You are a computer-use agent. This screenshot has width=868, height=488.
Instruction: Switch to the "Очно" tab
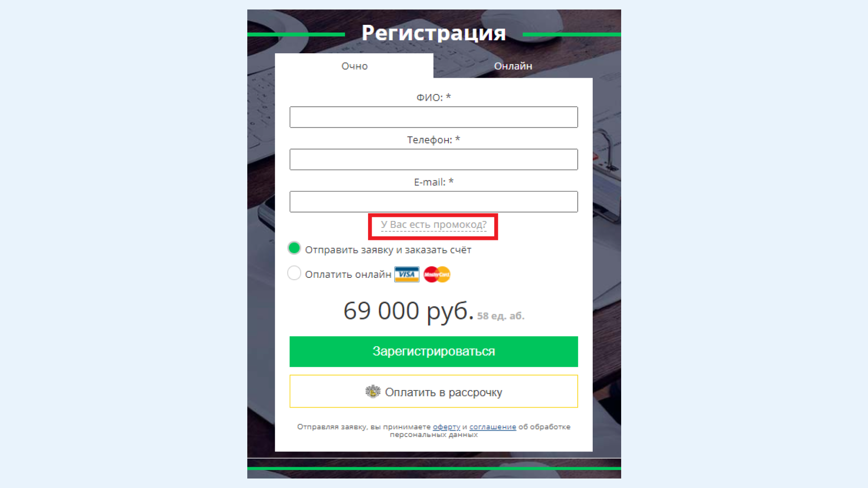point(354,66)
